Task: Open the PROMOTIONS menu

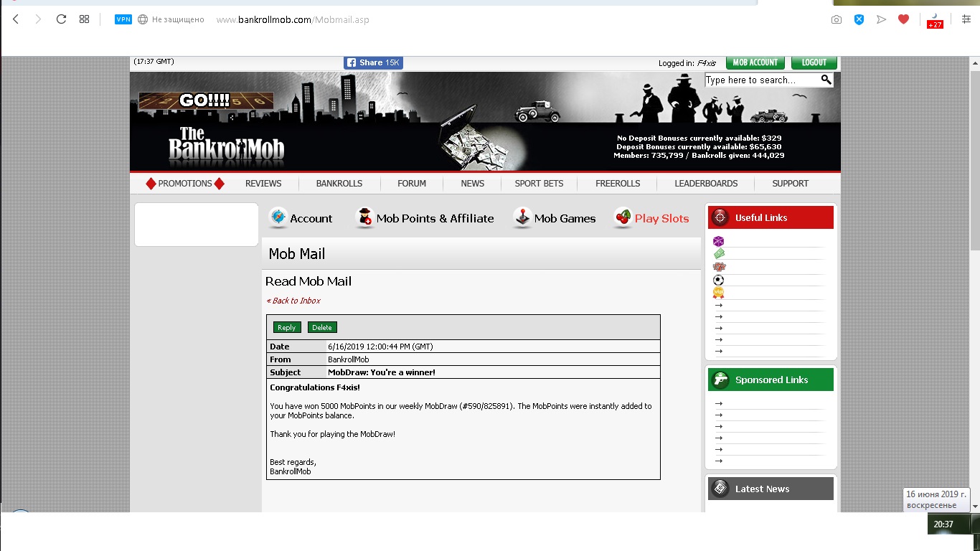Action: coord(185,184)
